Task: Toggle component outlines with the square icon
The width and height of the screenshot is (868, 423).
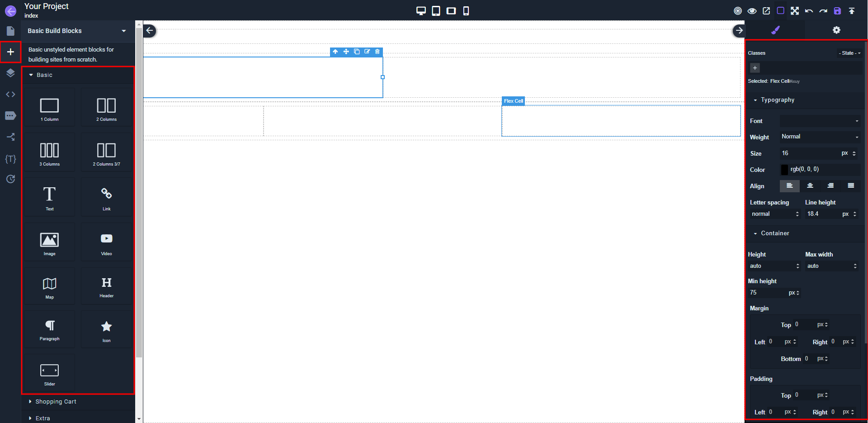Action: 781,10
